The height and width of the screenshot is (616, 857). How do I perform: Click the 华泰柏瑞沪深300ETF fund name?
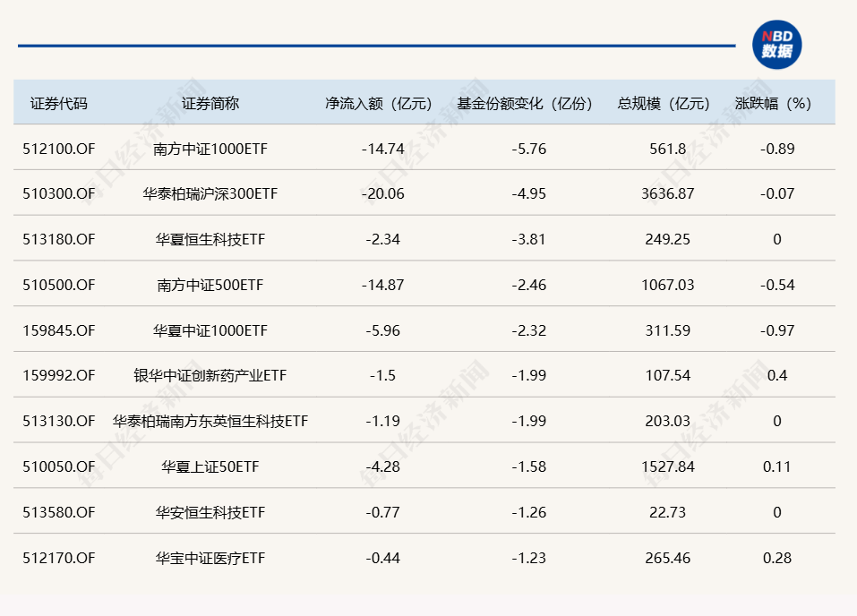pos(210,194)
